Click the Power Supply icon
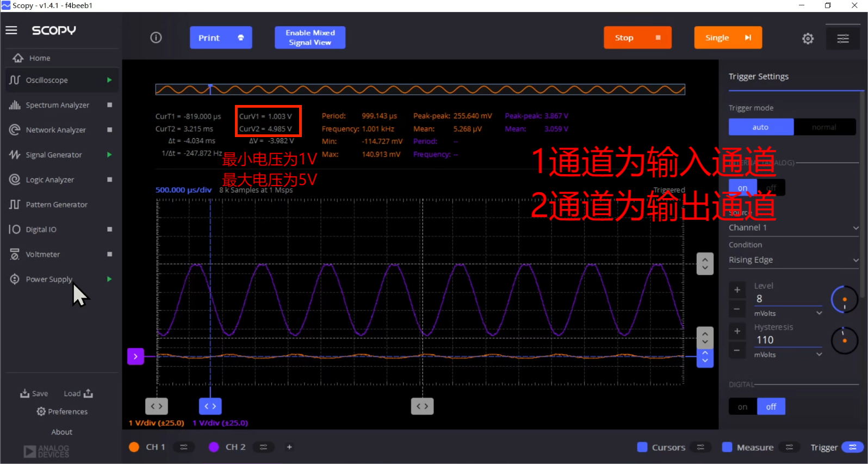The width and height of the screenshot is (868, 464). (x=15, y=279)
